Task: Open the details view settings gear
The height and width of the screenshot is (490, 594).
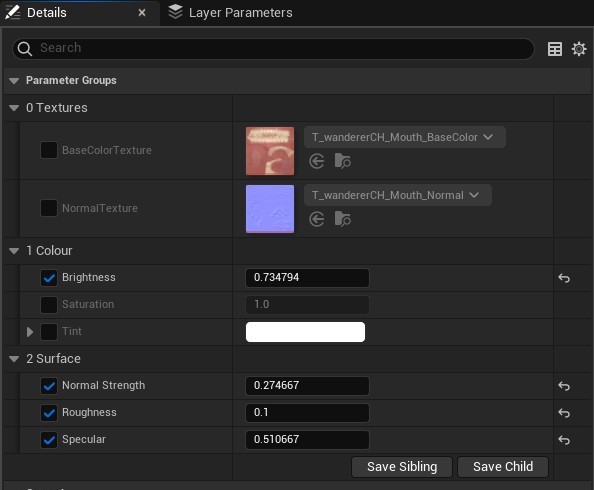Action: pos(579,49)
